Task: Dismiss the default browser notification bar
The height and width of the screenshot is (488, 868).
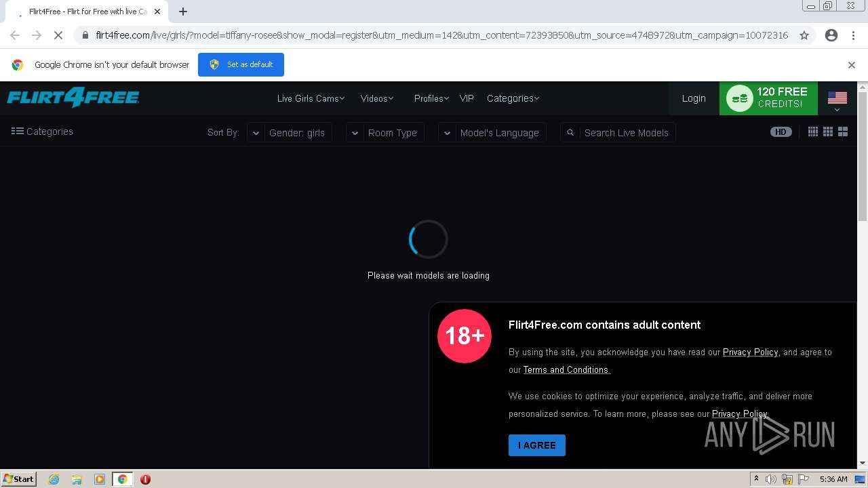Action: point(852,65)
